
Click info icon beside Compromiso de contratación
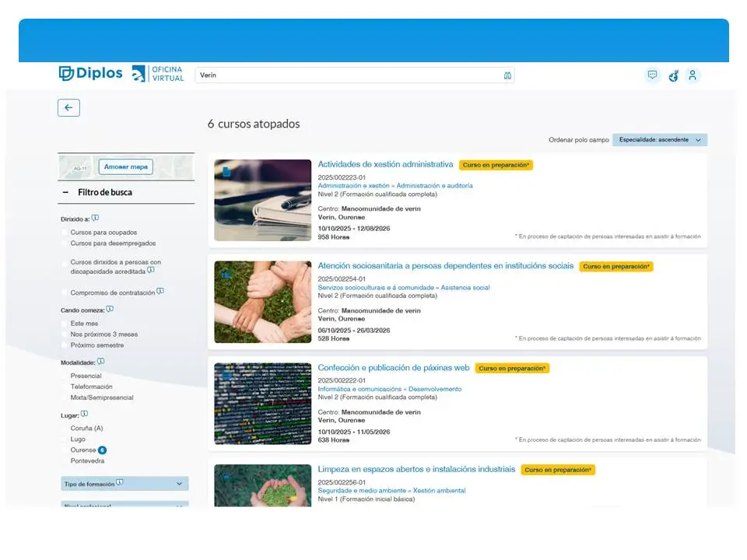pos(160,291)
